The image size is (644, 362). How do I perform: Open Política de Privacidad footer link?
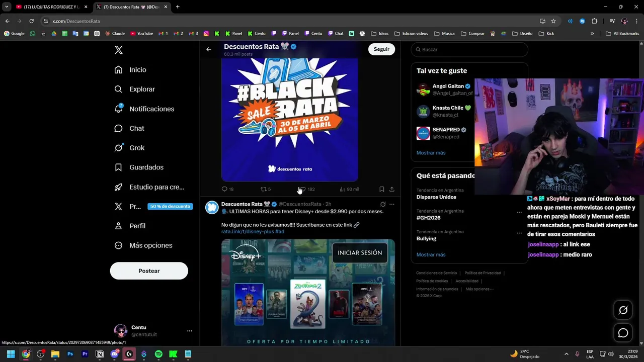point(482,273)
